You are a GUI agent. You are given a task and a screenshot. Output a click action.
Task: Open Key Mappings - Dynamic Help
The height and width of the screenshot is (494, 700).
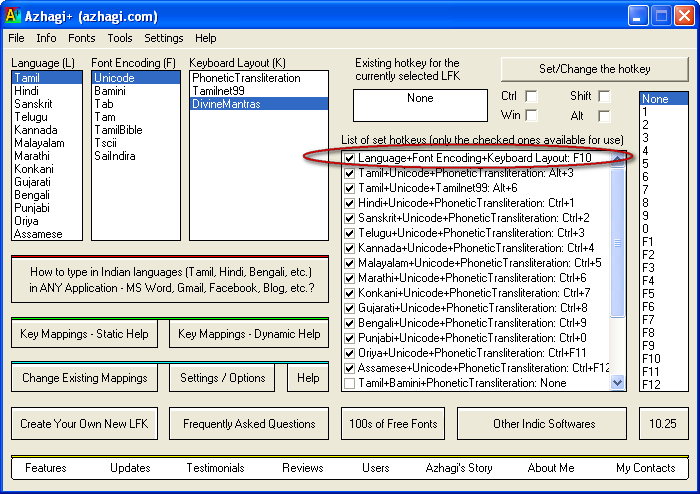click(249, 334)
